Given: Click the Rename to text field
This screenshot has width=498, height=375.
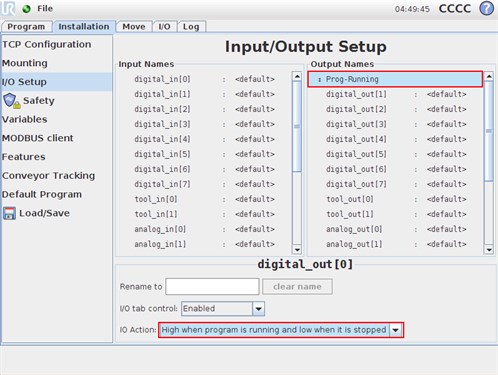Looking at the screenshot, I should click(x=212, y=287).
